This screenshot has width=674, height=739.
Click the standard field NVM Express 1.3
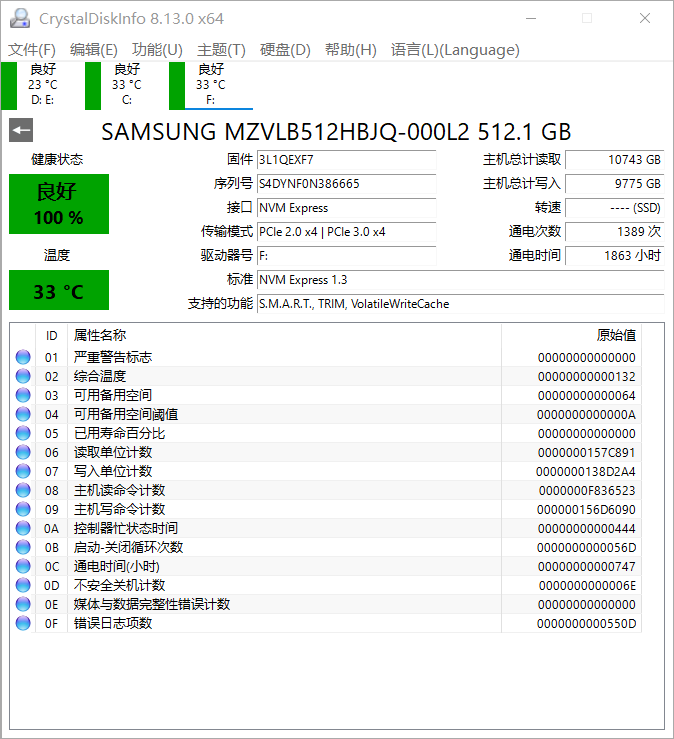point(460,280)
